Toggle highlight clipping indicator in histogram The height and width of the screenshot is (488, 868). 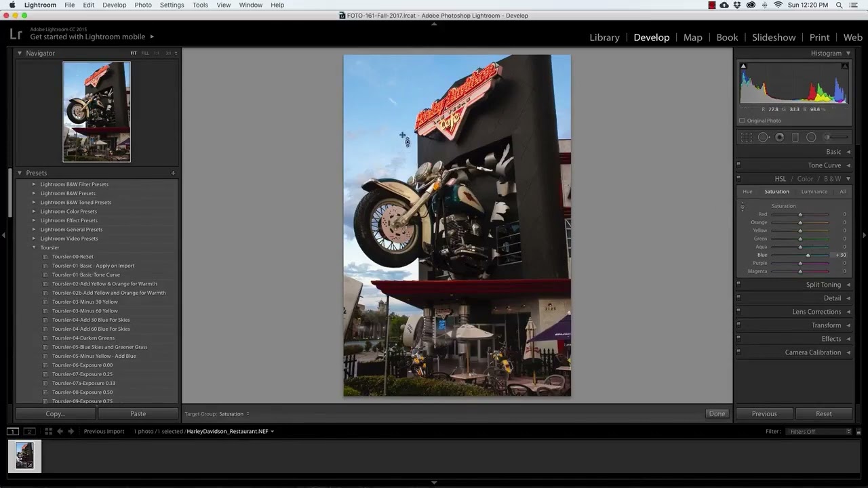[845, 66]
